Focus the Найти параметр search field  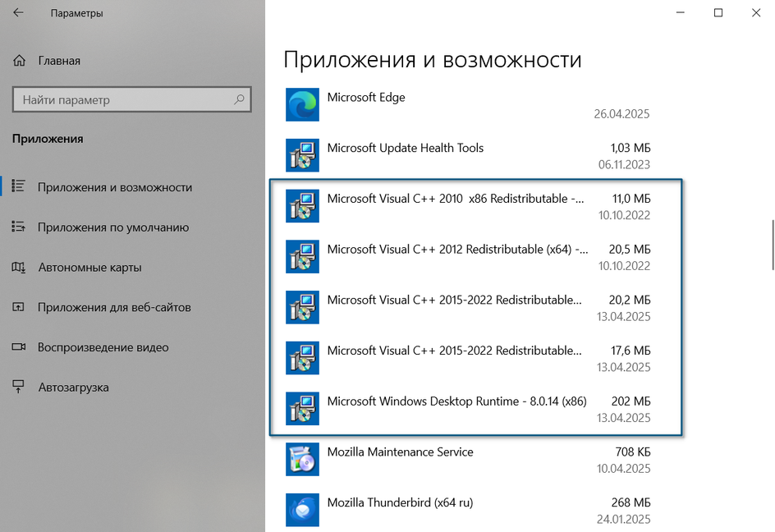point(132,99)
